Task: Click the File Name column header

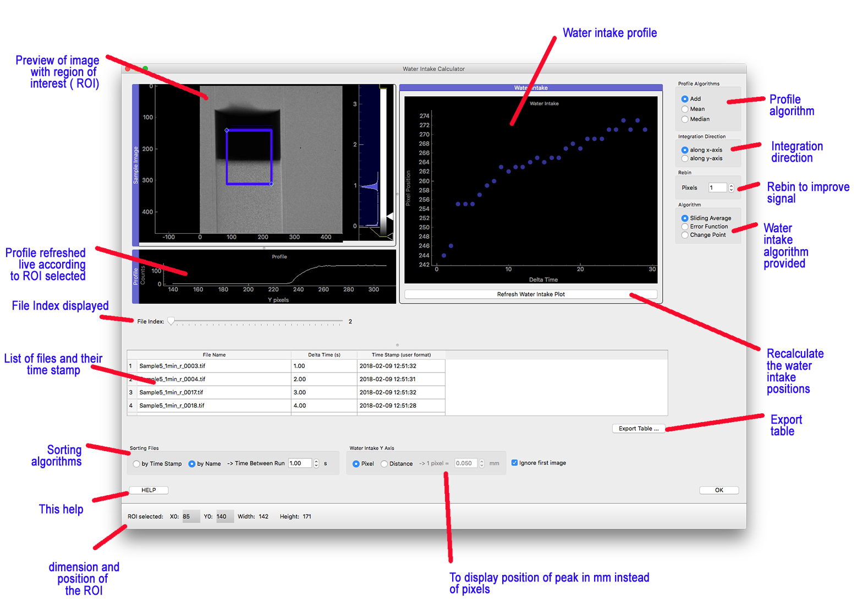Action: [214, 355]
